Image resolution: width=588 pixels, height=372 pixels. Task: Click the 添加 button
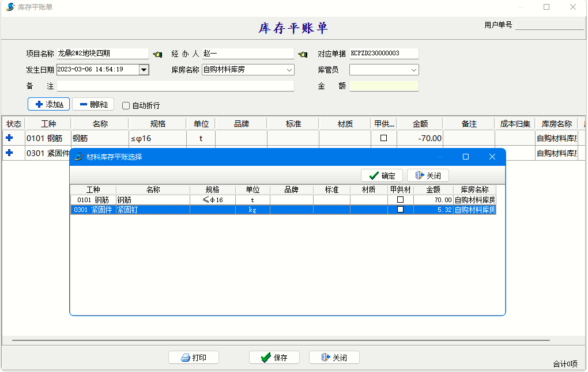pos(49,104)
